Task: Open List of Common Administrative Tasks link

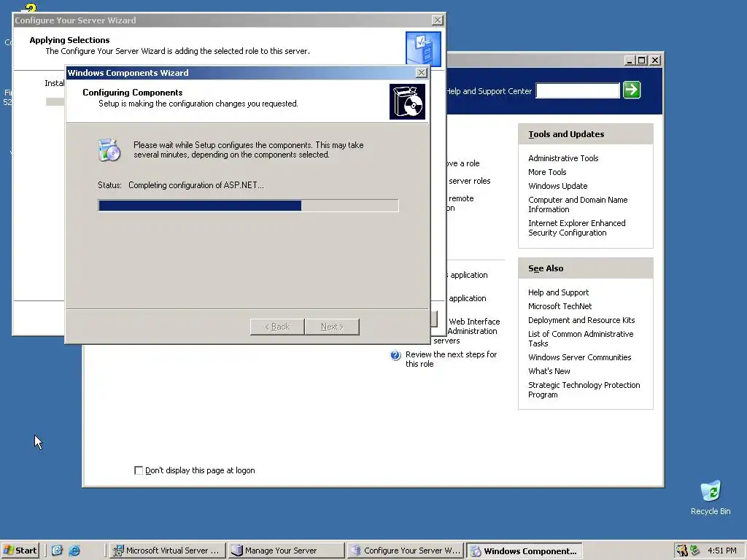Action: (x=581, y=338)
